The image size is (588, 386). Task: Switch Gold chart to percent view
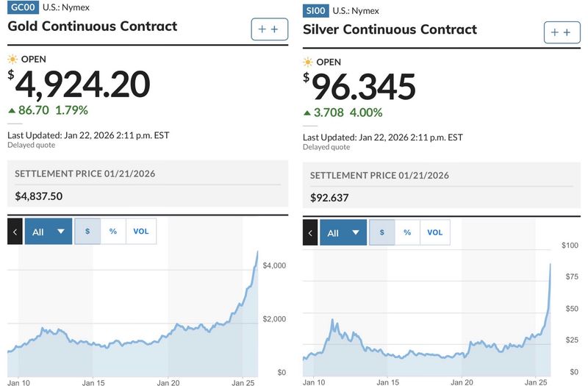click(x=113, y=232)
